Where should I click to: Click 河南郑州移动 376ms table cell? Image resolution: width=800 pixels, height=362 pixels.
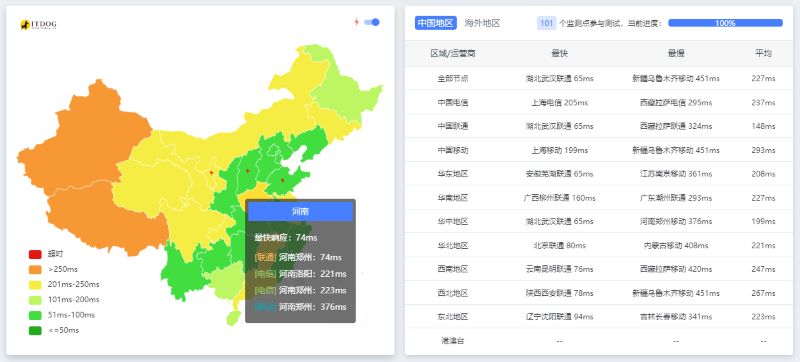tap(676, 222)
